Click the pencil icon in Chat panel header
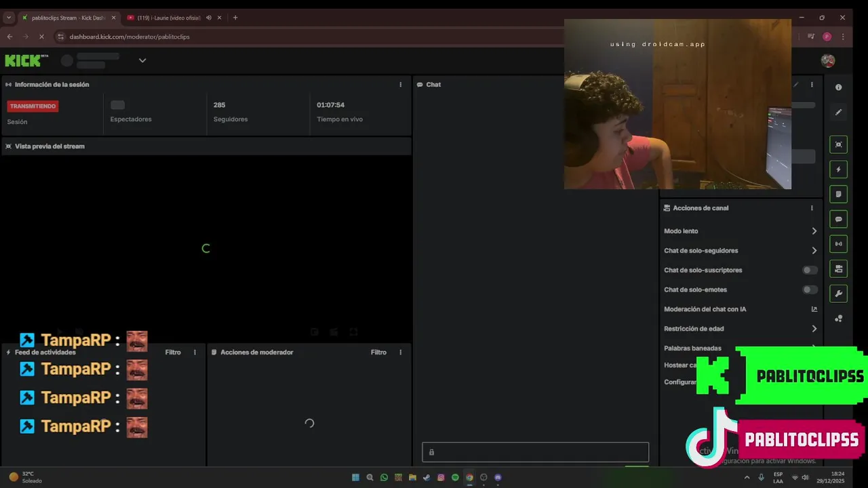The width and height of the screenshot is (868, 488). tap(796, 85)
